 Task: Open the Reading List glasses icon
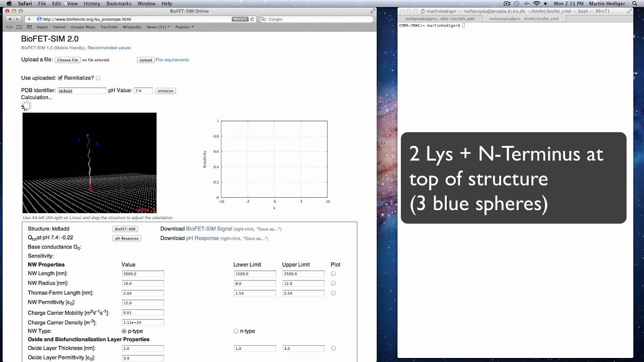point(9,27)
